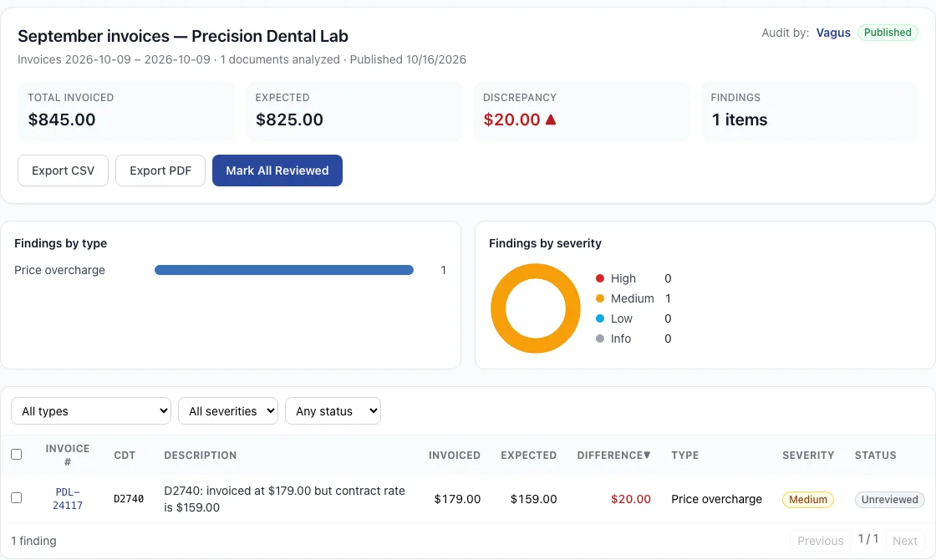Click the blue Low legend dot
936x560 pixels.
tap(600, 318)
